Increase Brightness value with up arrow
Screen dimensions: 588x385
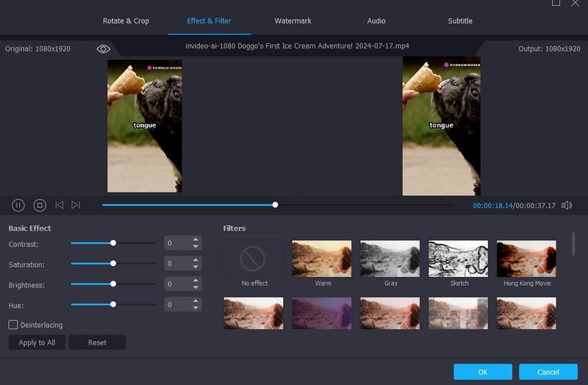coord(196,281)
